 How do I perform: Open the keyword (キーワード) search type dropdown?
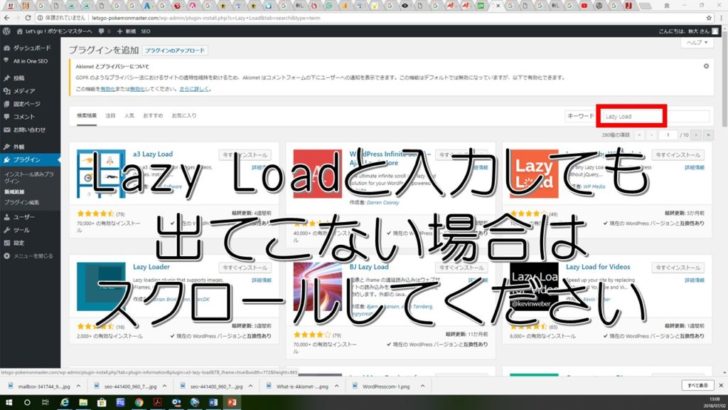tap(580, 116)
